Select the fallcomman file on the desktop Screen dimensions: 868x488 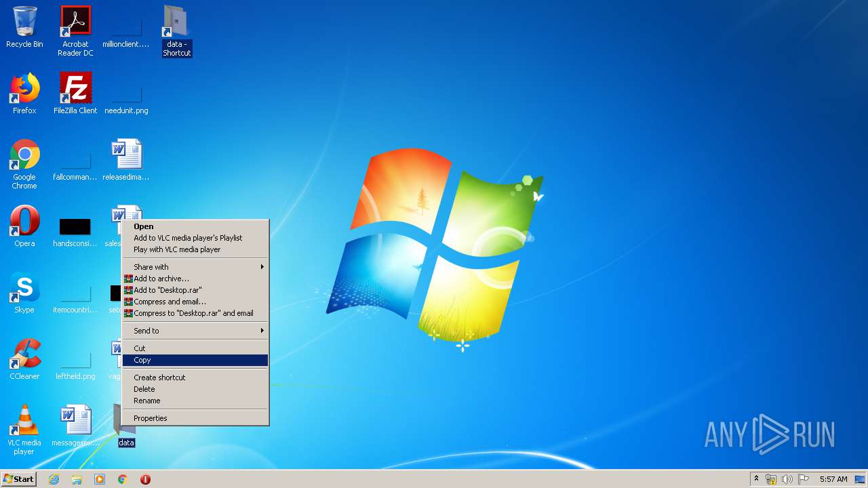click(75, 166)
